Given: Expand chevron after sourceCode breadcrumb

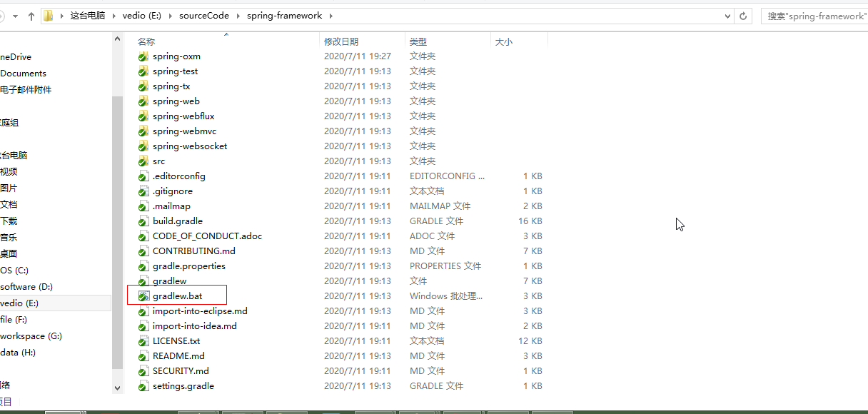Looking at the screenshot, I should (x=238, y=16).
